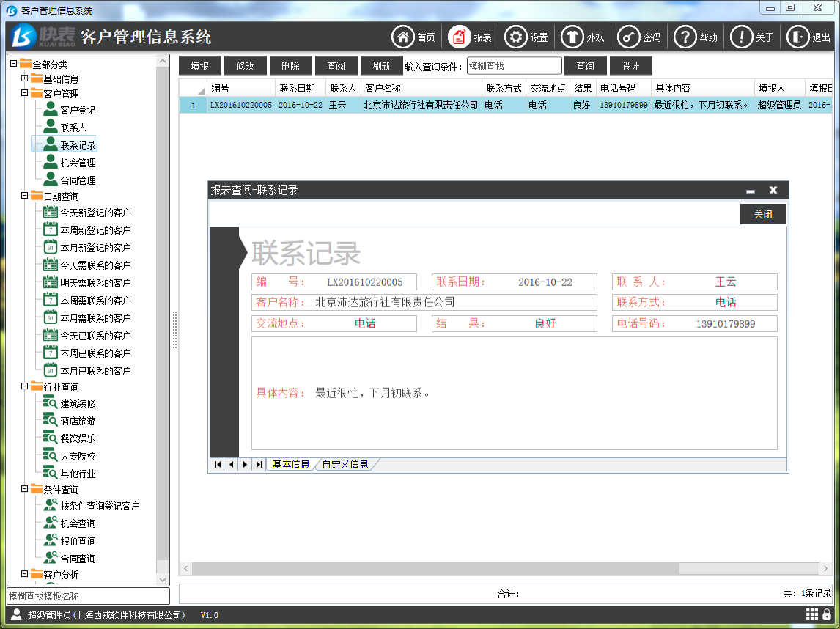This screenshot has width=840, height=629.
Task: Focus the 模糊查找模板名称 search box
Action: pyautogui.click(x=89, y=596)
